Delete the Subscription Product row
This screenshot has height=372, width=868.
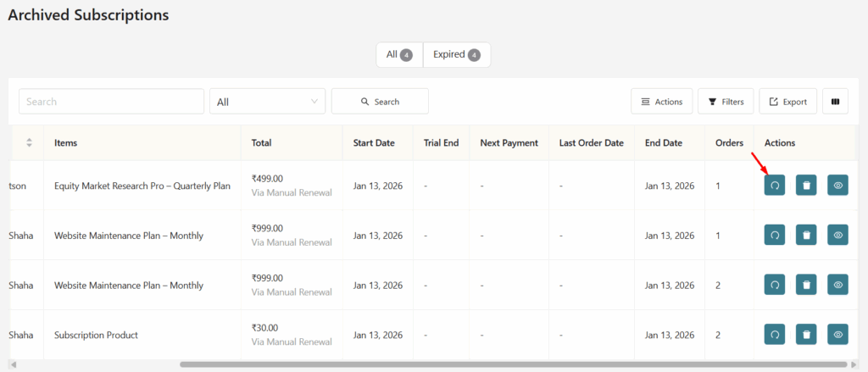click(x=806, y=335)
